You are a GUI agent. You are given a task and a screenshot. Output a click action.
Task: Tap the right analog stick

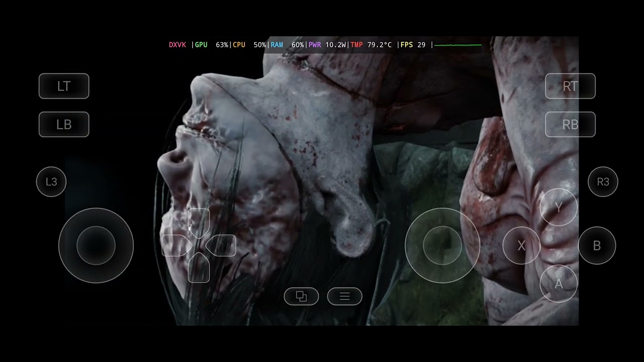pyautogui.click(x=442, y=245)
